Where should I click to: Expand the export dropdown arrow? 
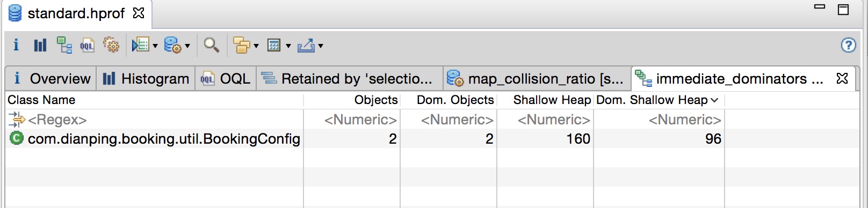(x=321, y=46)
